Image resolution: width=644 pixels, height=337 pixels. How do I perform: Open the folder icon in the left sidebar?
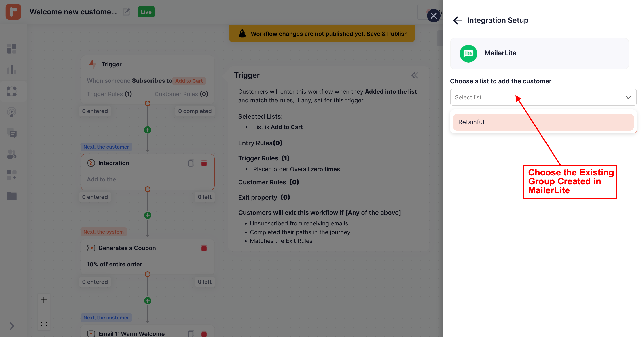point(11,196)
